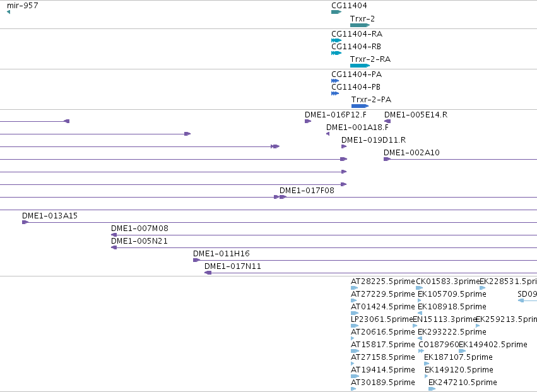Click the AT30189.5prime EST label
This screenshot has width=537, height=392.
coord(383,383)
